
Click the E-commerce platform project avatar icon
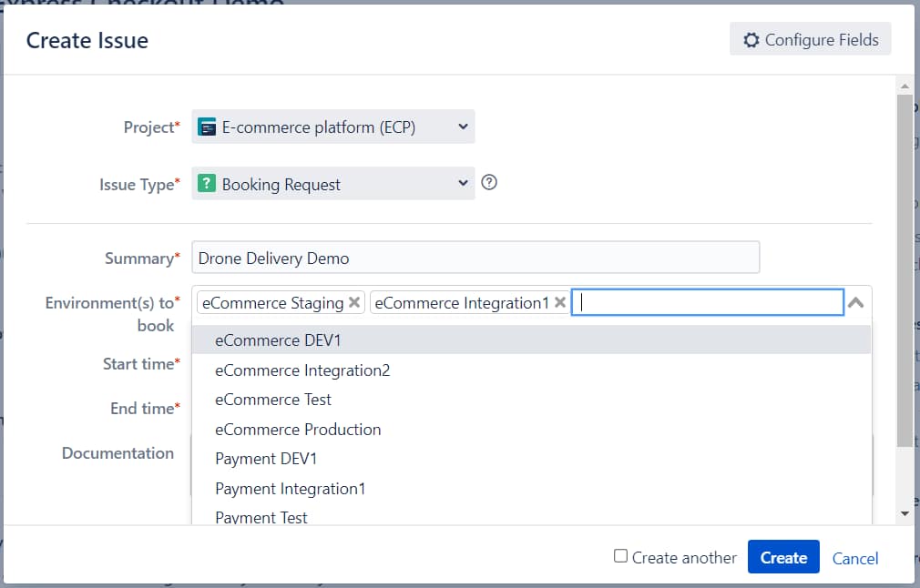click(207, 127)
